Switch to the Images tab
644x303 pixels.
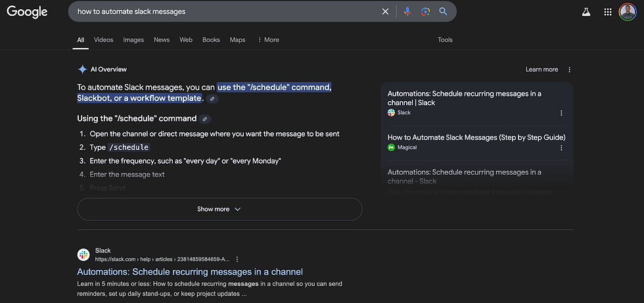click(133, 40)
